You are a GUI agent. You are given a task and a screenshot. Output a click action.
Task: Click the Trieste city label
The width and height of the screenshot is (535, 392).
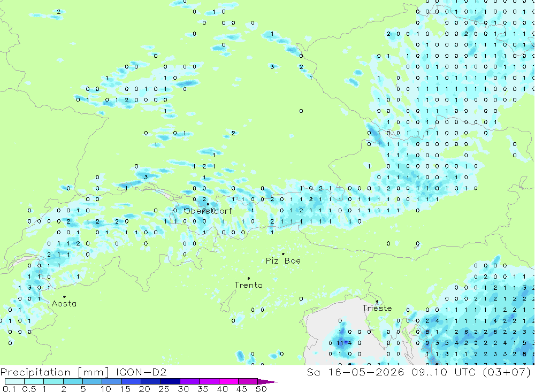[x=377, y=308]
